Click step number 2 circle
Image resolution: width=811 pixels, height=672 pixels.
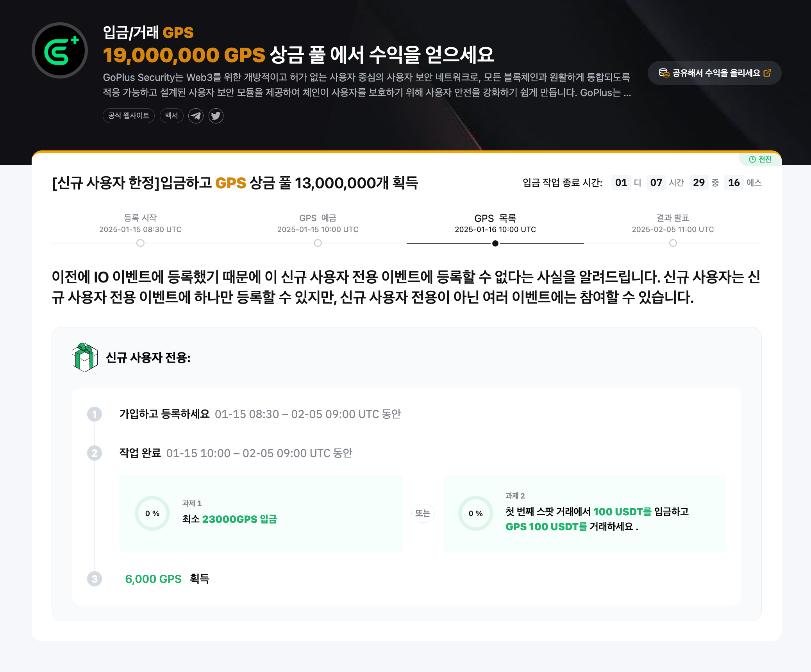pyautogui.click(x=95, y=453)
